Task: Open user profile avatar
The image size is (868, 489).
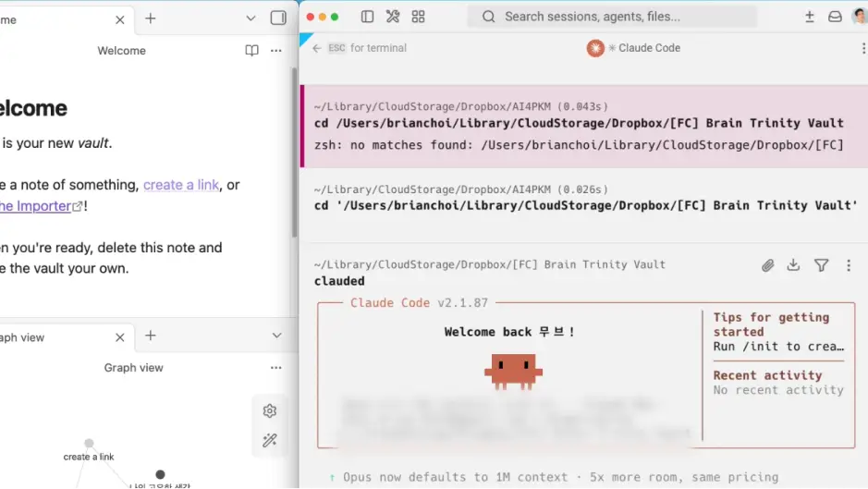Action: click(860, 17)
